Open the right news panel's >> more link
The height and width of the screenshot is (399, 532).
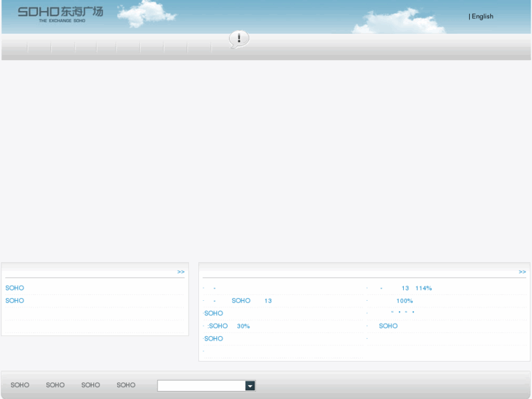(522, 272)
